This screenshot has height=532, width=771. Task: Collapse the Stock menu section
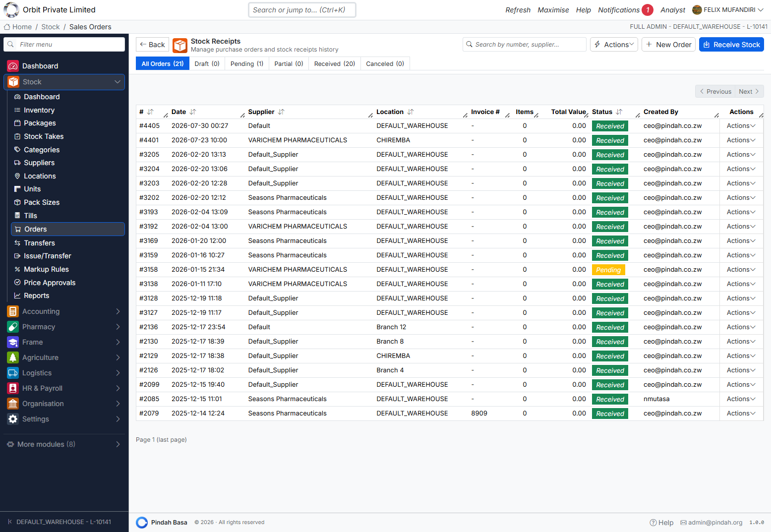tap(118, 82)
